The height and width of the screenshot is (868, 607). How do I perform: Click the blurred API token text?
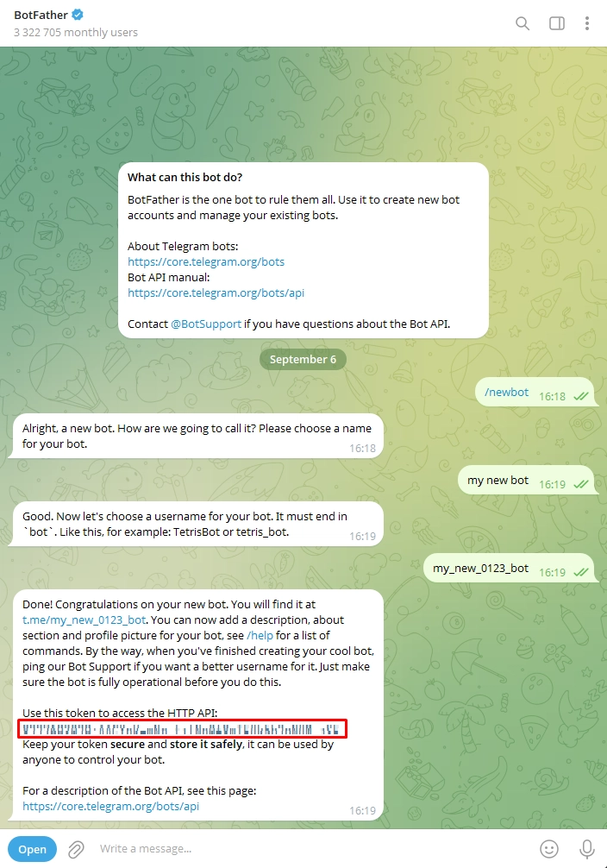point(181,729)
